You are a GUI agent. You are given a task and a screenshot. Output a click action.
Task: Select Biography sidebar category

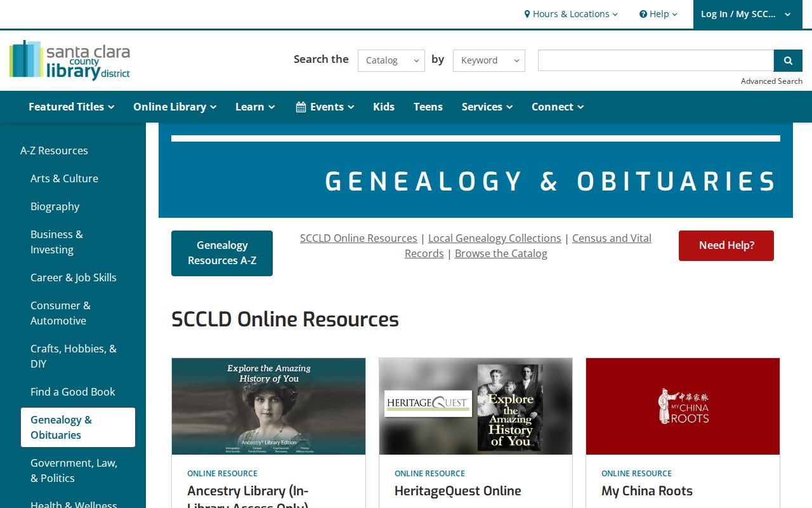point(55,206)
